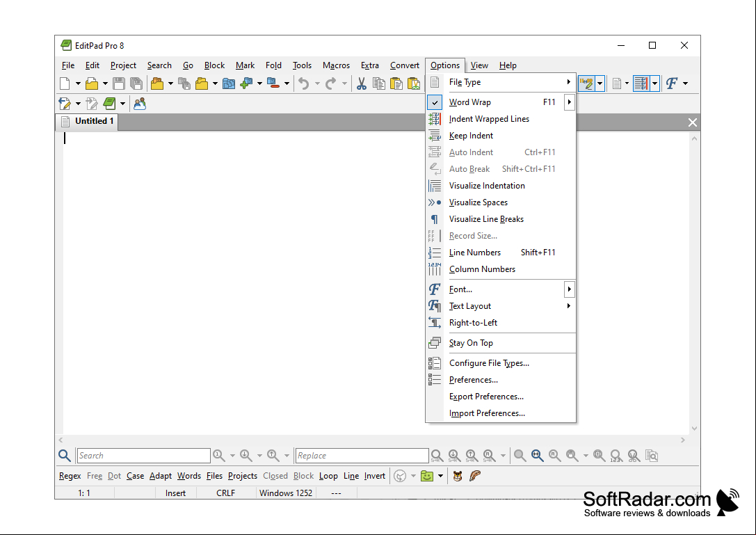Select Line Numbers in Options menu
Viewport: 756px width, 535px height.
[x=501, y=253]
